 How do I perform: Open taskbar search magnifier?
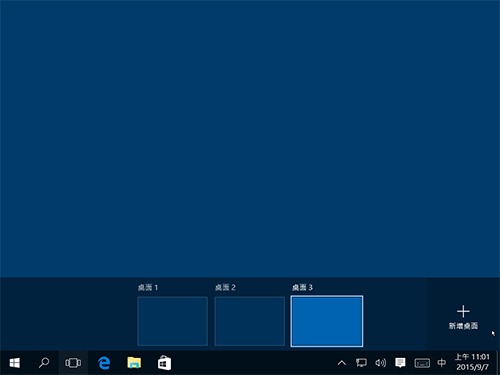pos(44,363)
